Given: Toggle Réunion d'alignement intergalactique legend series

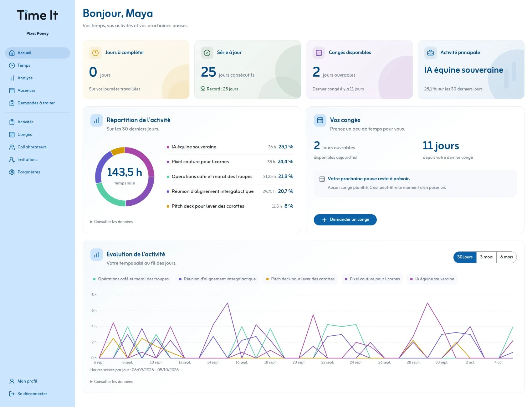Looking at the screenshot, I should pyautogui.click(x=217, y=279).
